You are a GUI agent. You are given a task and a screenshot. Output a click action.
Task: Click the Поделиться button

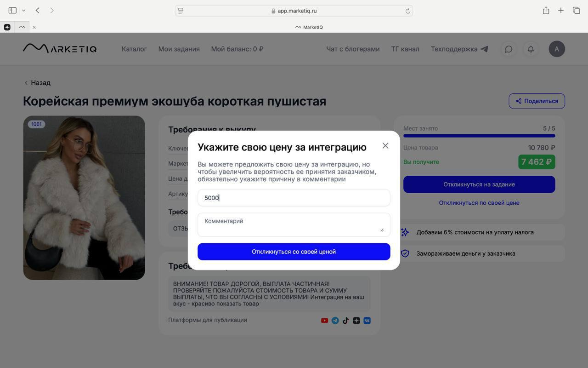(537, 101)
